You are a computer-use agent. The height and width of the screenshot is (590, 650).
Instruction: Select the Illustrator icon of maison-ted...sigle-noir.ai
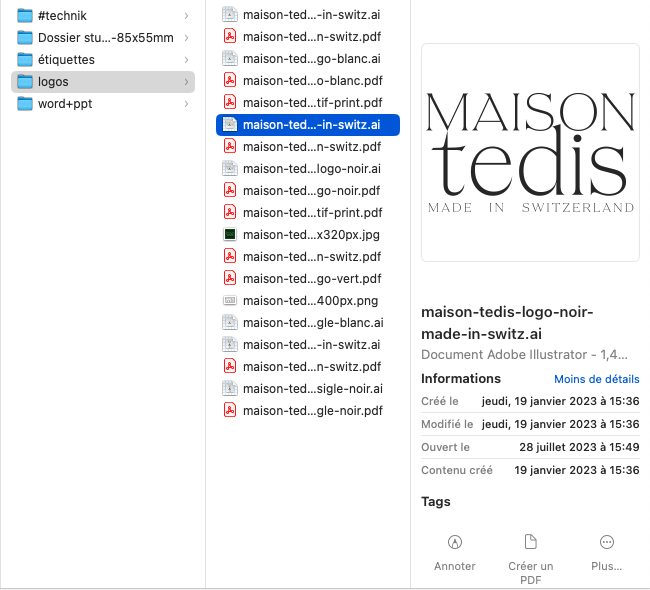click(230, 388)
